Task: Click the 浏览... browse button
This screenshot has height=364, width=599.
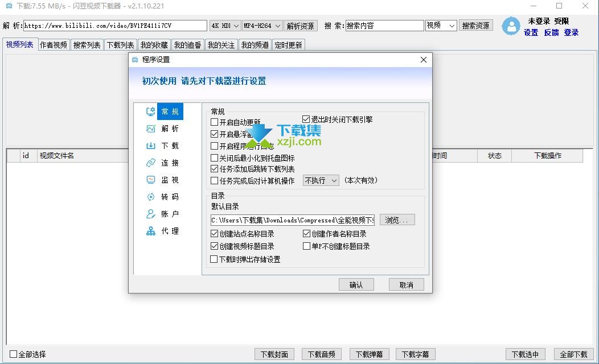Action: [x=397, y=220]
